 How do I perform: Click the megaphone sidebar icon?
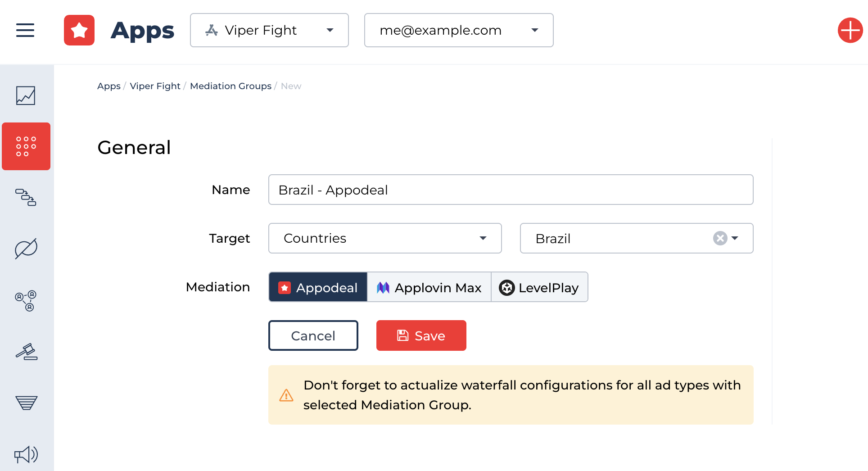pyautogui.click(x=26, y=454)
